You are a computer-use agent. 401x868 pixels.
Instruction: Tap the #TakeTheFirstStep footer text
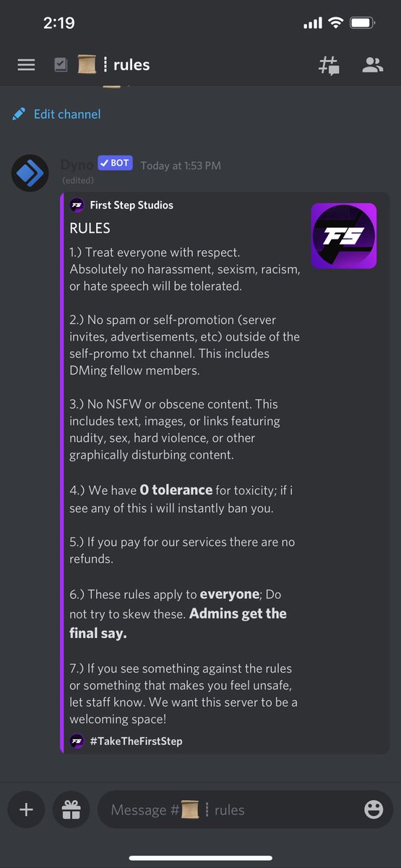click(136, 741)
